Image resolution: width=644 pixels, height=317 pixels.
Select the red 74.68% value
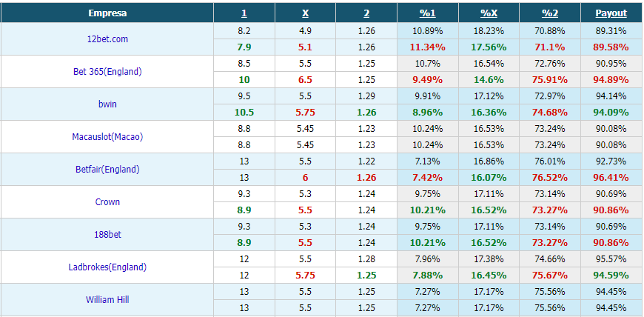(x=550, y=113)
